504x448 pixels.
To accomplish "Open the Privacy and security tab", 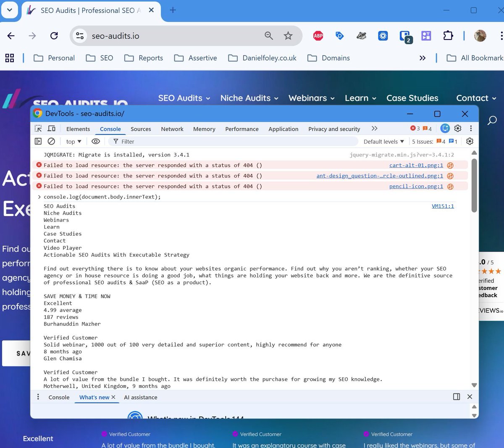I will point(334,129).
